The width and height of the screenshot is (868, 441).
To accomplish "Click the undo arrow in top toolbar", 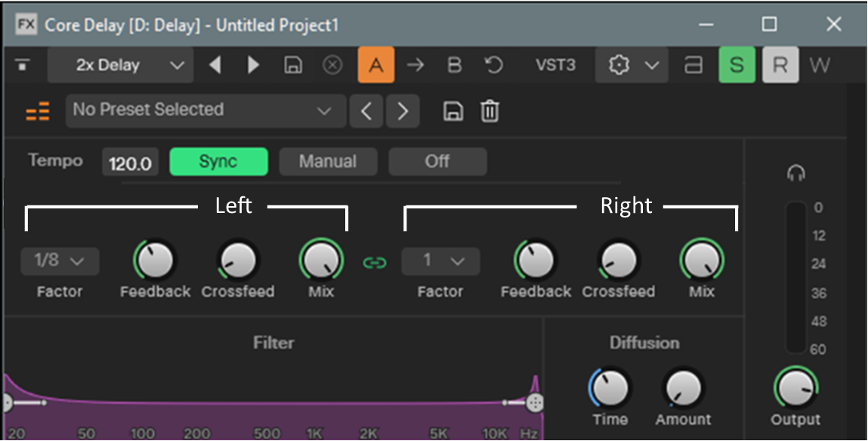I will tap(493, 66).
